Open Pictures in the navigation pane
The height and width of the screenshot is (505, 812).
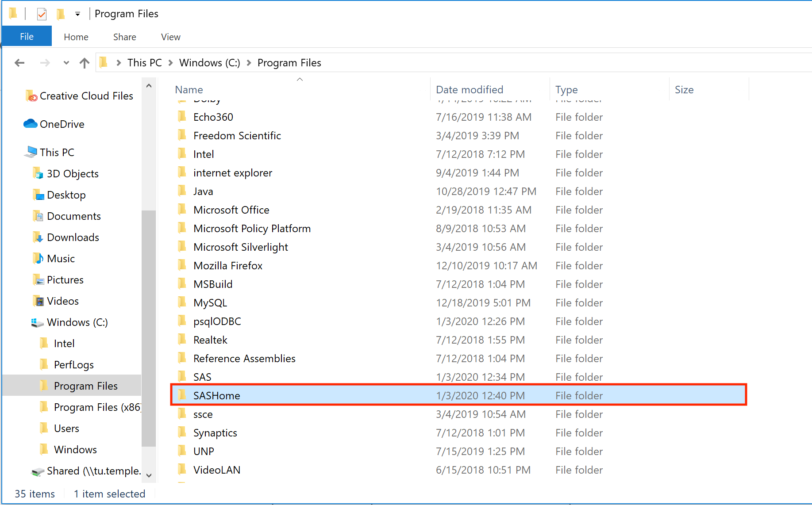(x=58, y=280)
